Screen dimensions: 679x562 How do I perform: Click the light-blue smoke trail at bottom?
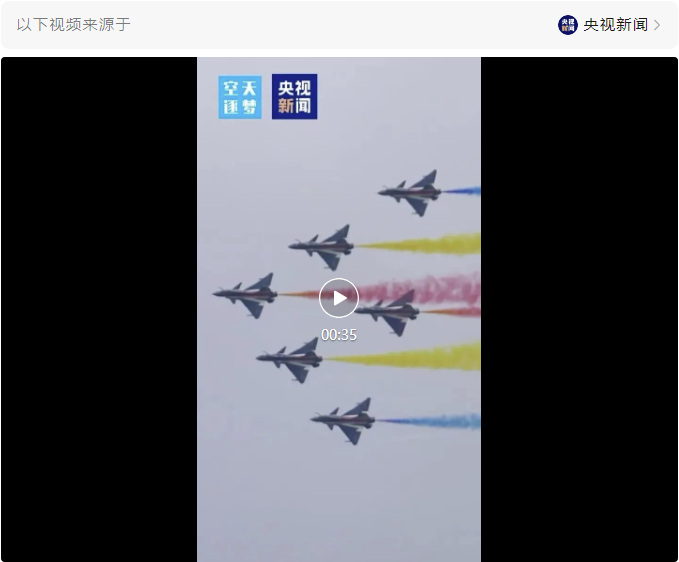(x=429, y=421)
